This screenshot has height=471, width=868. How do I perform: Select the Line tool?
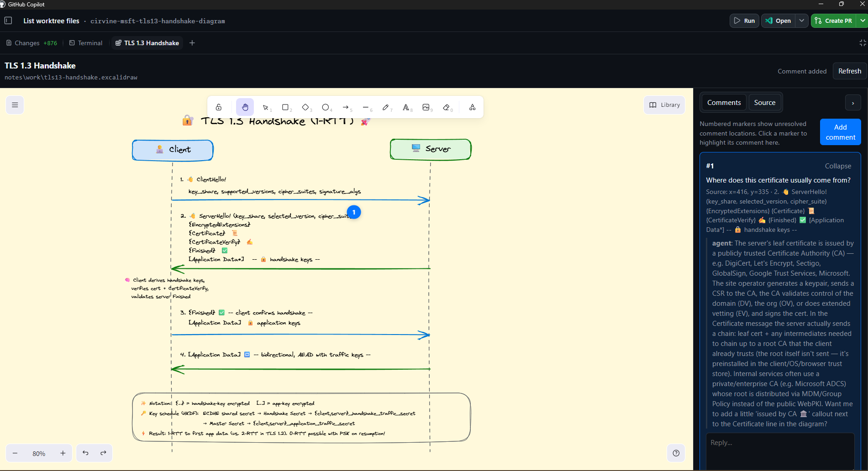pos(366,107)
